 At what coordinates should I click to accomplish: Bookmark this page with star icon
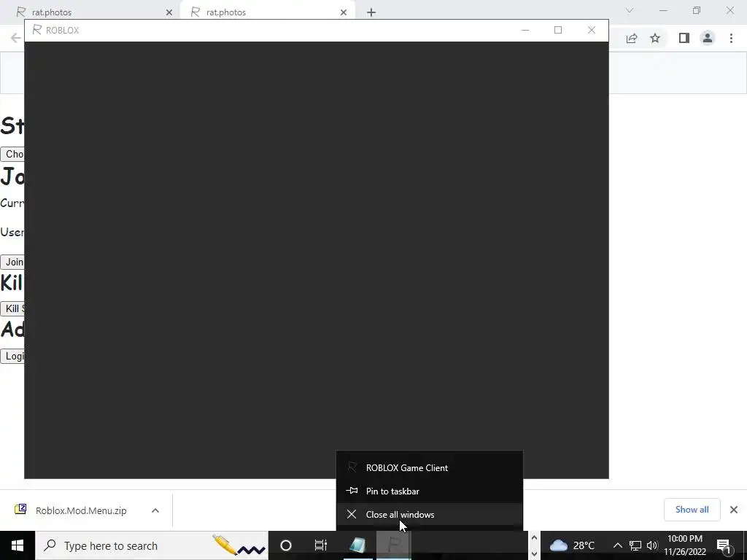coord(655,38)
